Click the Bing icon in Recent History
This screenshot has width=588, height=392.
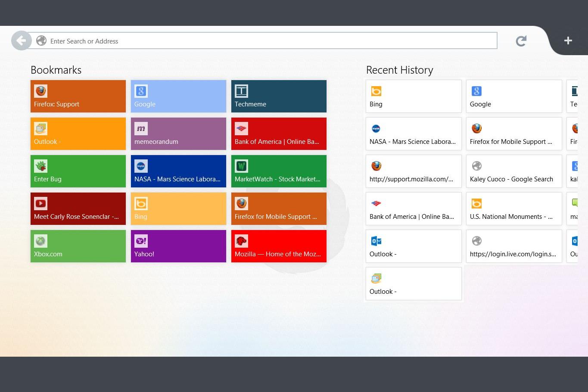(x=376, y=91)
